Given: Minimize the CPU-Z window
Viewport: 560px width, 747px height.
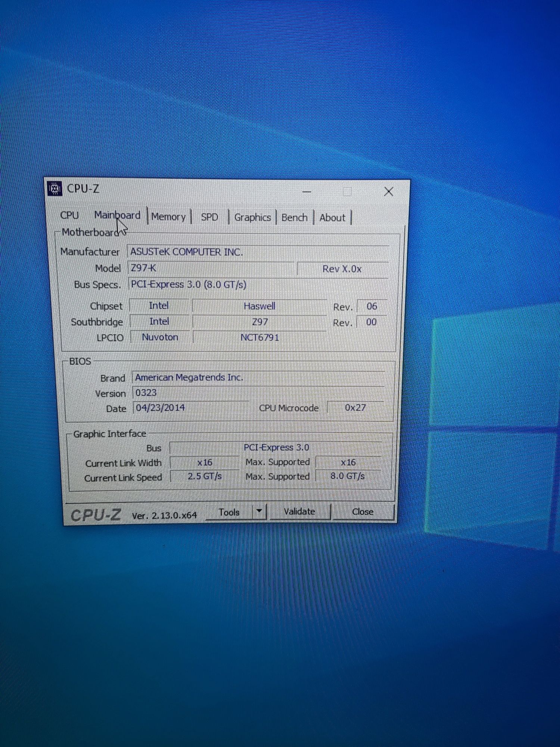Looking at the screenshot, I should [307, 192].
